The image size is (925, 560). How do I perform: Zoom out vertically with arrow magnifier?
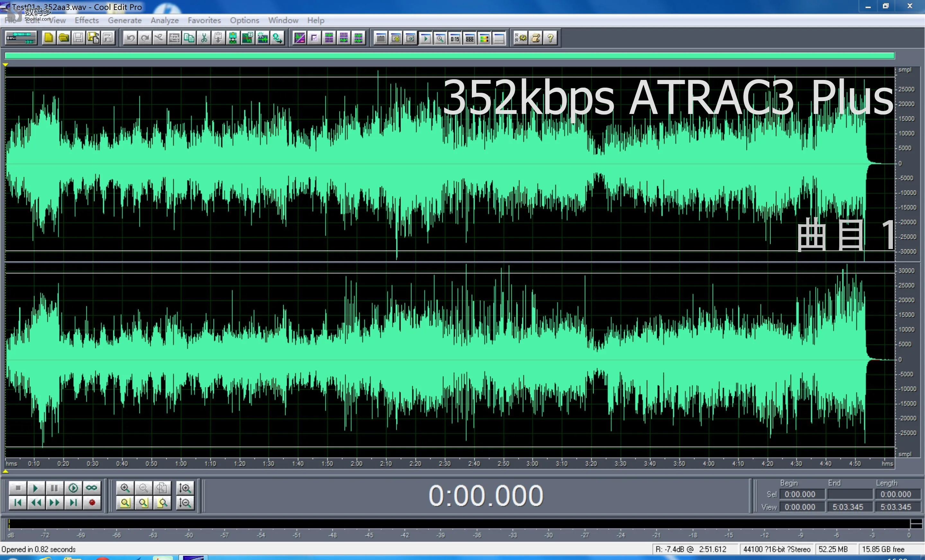tap(185, 503)
